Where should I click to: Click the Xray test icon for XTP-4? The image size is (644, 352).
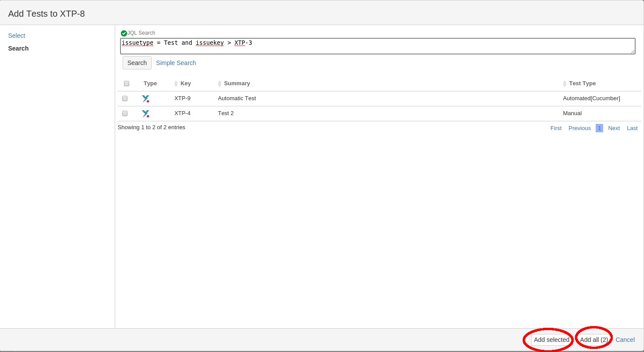pos(146,114)
